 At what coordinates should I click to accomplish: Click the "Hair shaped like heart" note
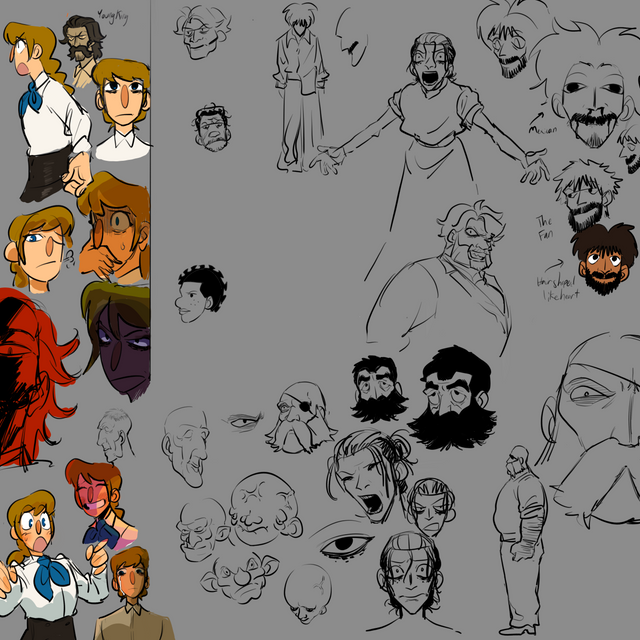pyautogui.click(x=558, y=288)
